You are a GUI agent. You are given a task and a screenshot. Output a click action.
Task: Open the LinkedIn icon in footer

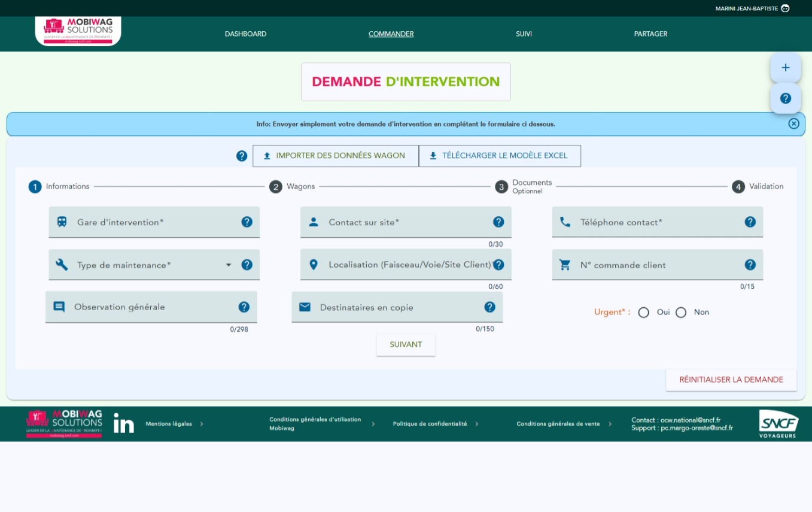(124, 423)
